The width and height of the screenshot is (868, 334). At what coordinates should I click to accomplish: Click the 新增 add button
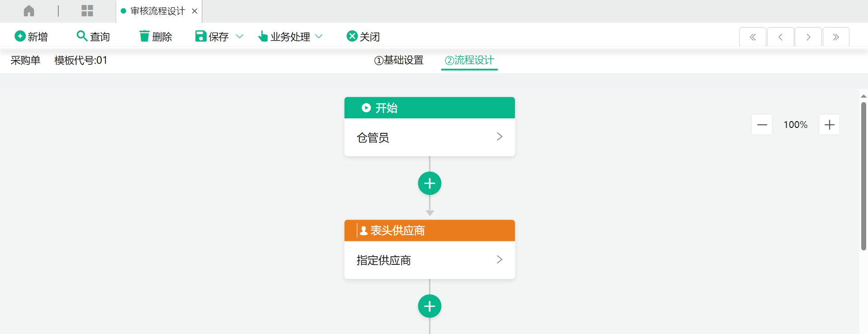click(x=31, y=37)
